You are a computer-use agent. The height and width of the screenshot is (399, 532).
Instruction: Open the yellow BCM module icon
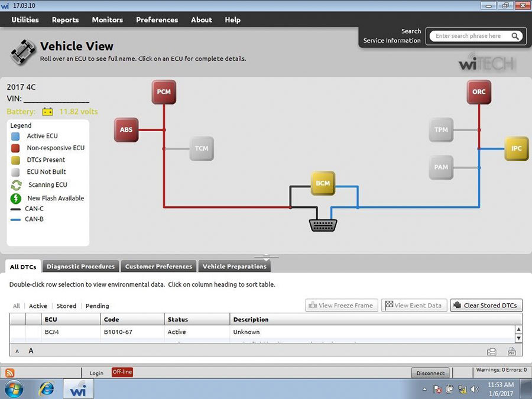click(323, 183)
